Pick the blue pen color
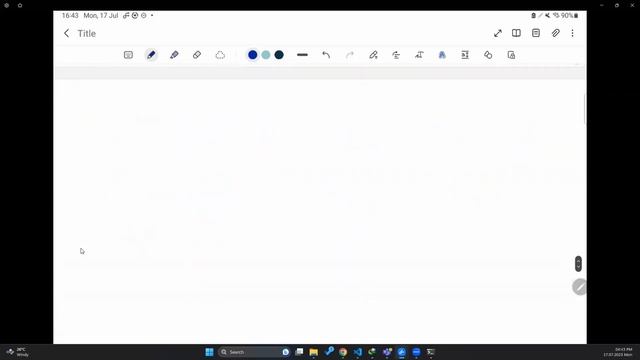 coord(253,55)
